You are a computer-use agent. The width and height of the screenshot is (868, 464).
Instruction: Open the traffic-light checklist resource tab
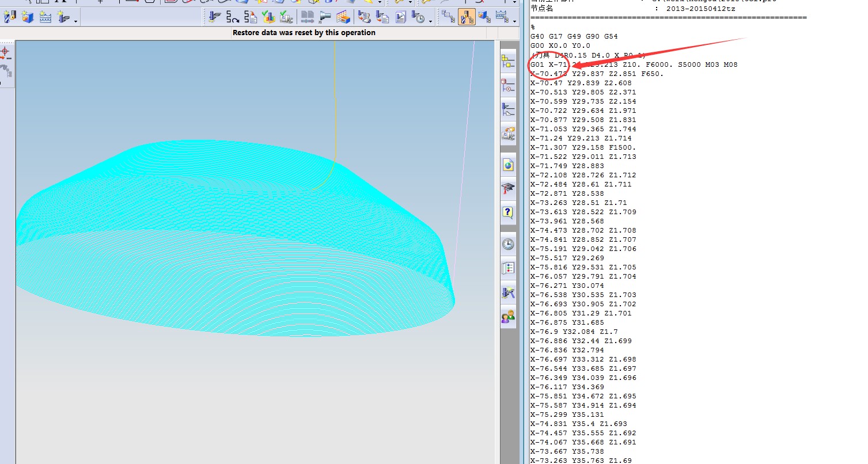[508, 268]
